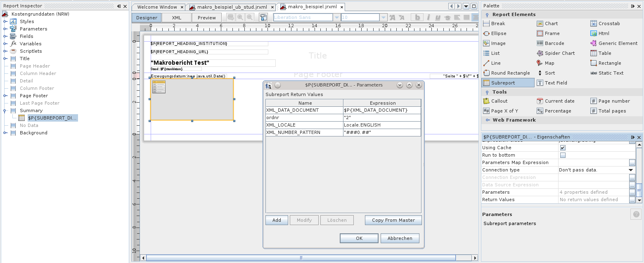Screen dimensions: 644x263
Task: Switch to the XML view tab
Action: 176,18
